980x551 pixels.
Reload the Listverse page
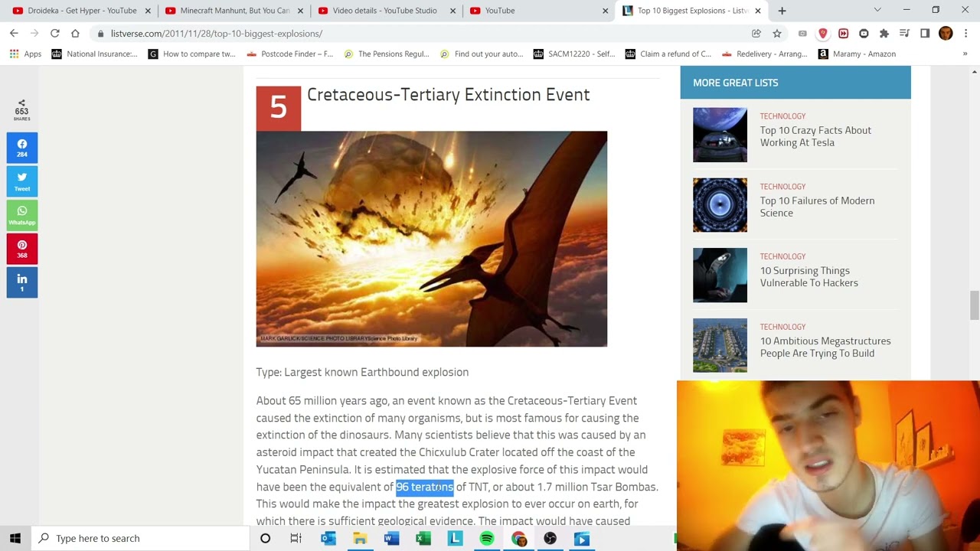[x=55, y=34]
